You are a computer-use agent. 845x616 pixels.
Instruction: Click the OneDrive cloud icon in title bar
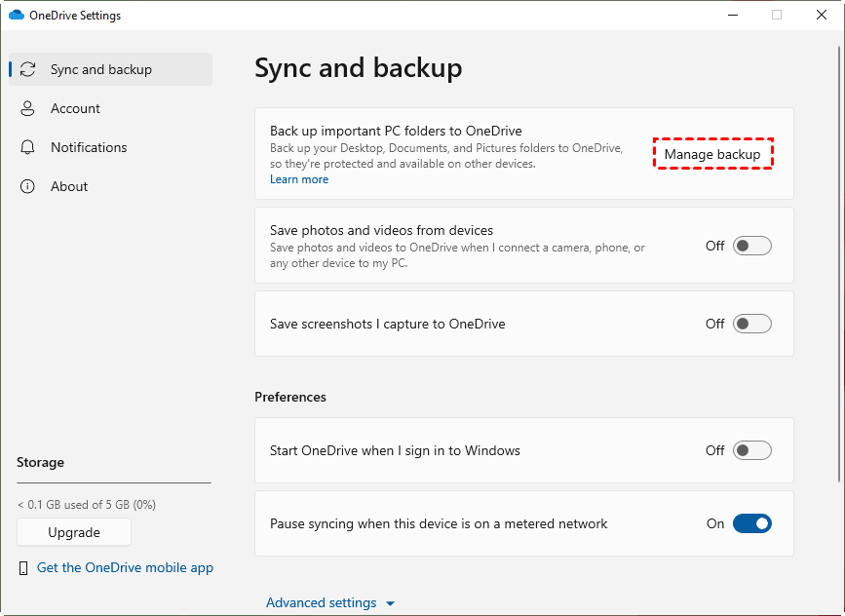point(16,16)
